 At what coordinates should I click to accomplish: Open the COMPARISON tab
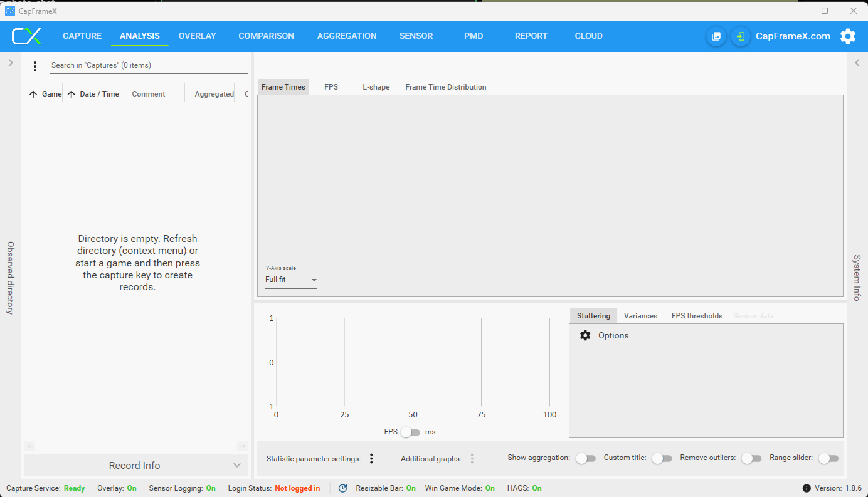[x=266, y=36]
